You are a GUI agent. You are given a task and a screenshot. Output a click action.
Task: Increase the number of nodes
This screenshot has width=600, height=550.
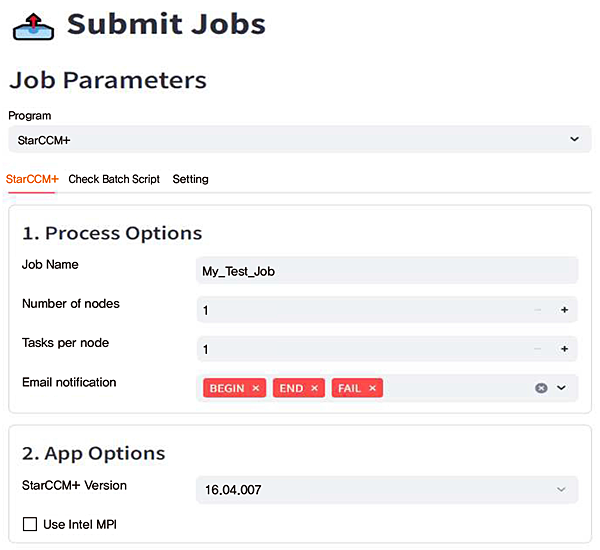tap(564, 311)
